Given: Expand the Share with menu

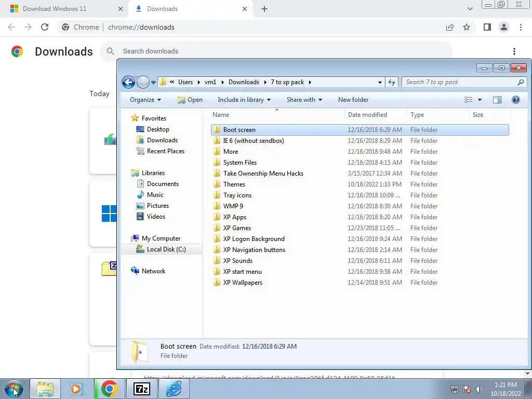Looking at the screenshot, I should coord(304,100).
